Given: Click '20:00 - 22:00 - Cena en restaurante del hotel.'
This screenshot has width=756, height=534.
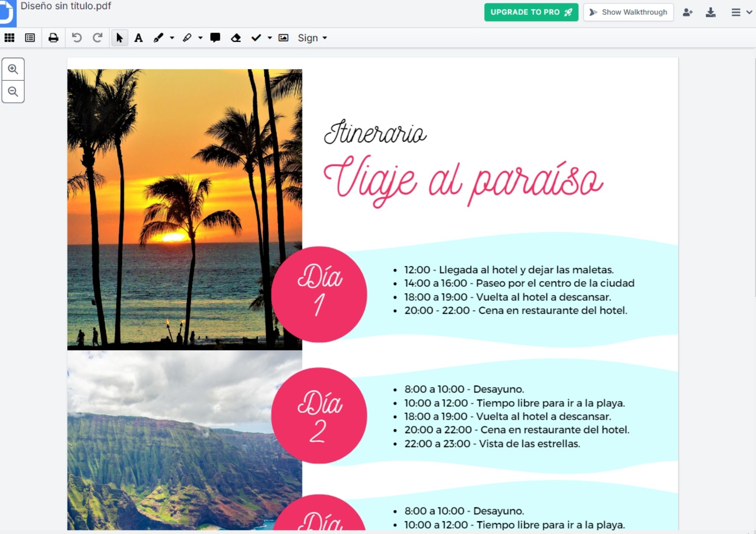Looking at the screenshot, I should pyautogui.click(x=516, y=310).
